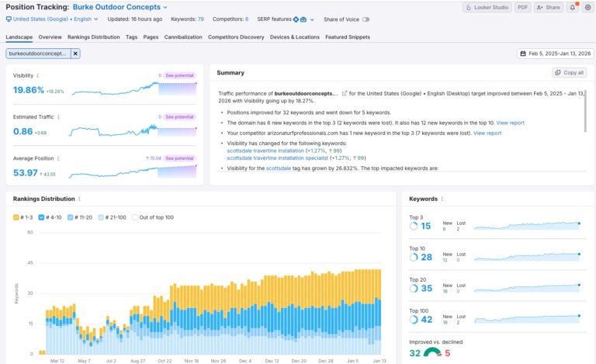Click Top 3 value 15
596x364 pixels.
426,226
